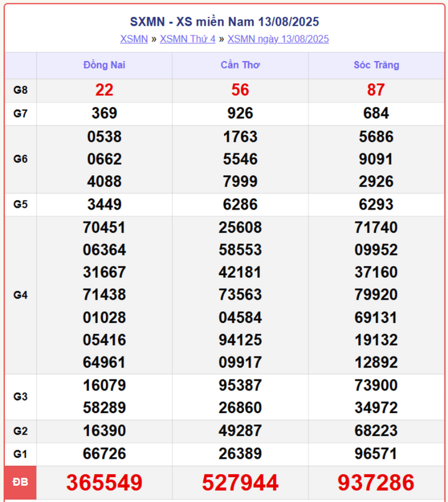Click G4 result 64961
Image resolution: width=448 pixels, height=502 pixels.
(x=105, y=363)
